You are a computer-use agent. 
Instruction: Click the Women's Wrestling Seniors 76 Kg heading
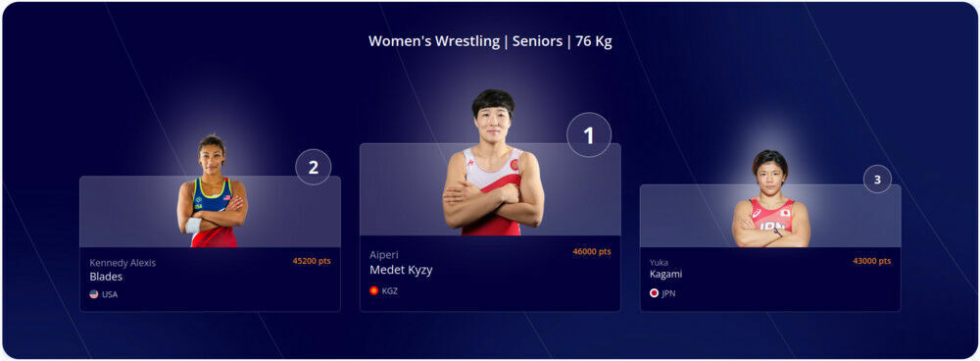tap(490, 41)
